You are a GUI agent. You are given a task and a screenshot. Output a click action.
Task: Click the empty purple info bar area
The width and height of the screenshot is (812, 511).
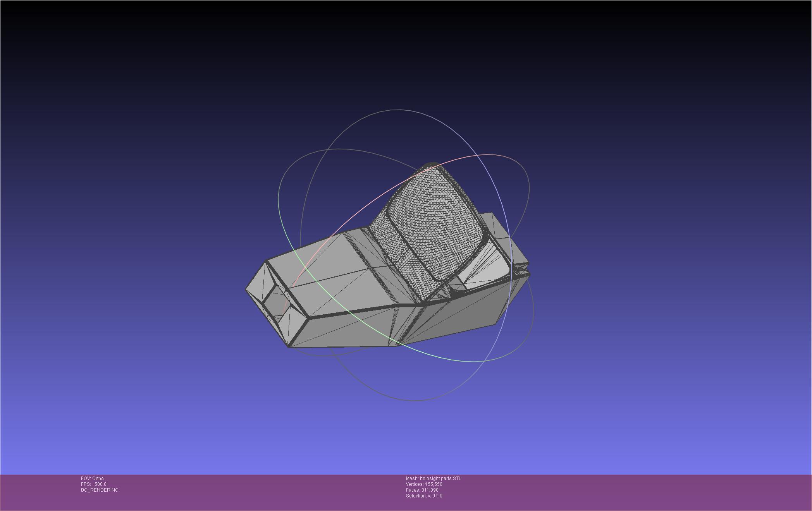tap(620, 492)
